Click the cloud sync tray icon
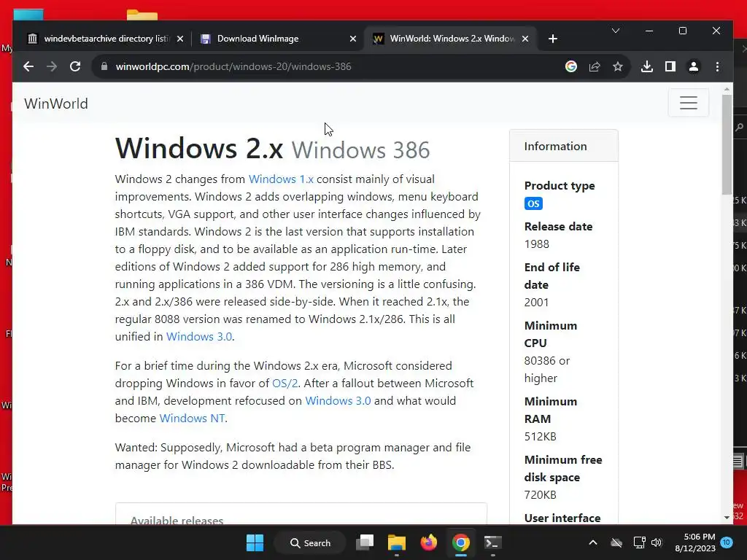Viewport: 747px width, 560px height. [616, 542]
